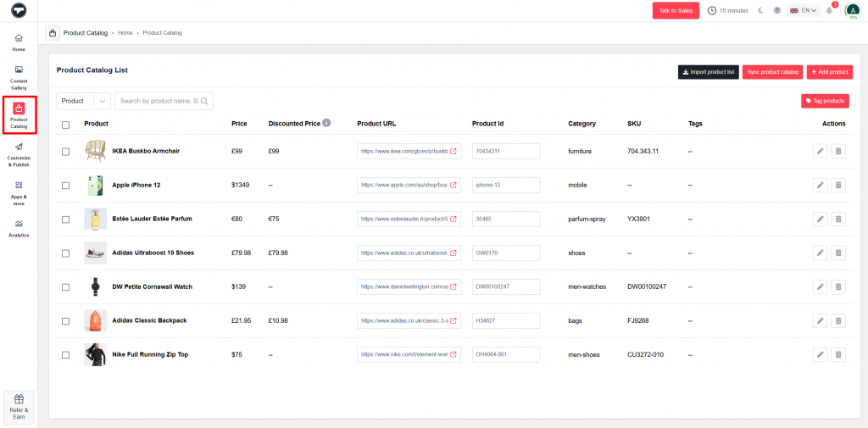Open external link for Adidas Ultraboost URL
868x428 pixels.
[453, 253]
